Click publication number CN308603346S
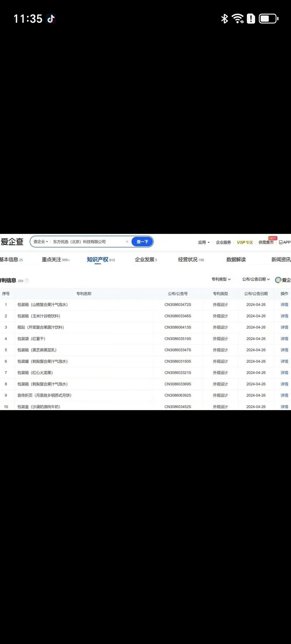This screenshot has width=291, height=644. (178, 316)
